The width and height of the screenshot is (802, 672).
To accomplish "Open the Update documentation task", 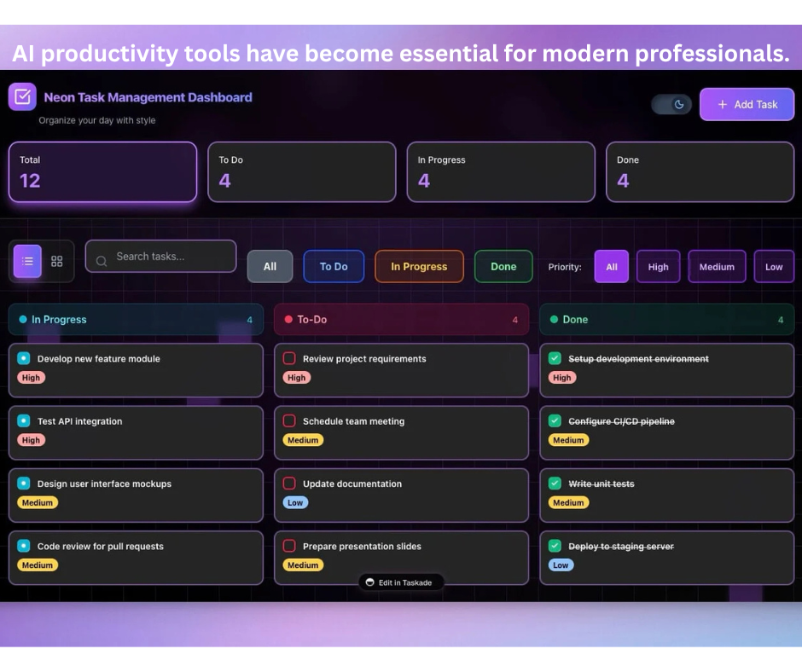I will pos(402,495).
